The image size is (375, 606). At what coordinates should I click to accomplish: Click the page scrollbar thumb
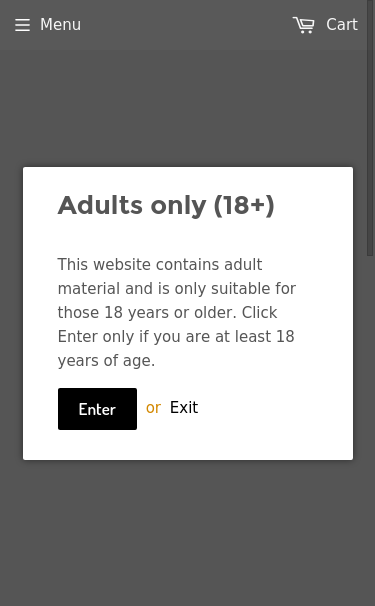click(x=370, y=128)
